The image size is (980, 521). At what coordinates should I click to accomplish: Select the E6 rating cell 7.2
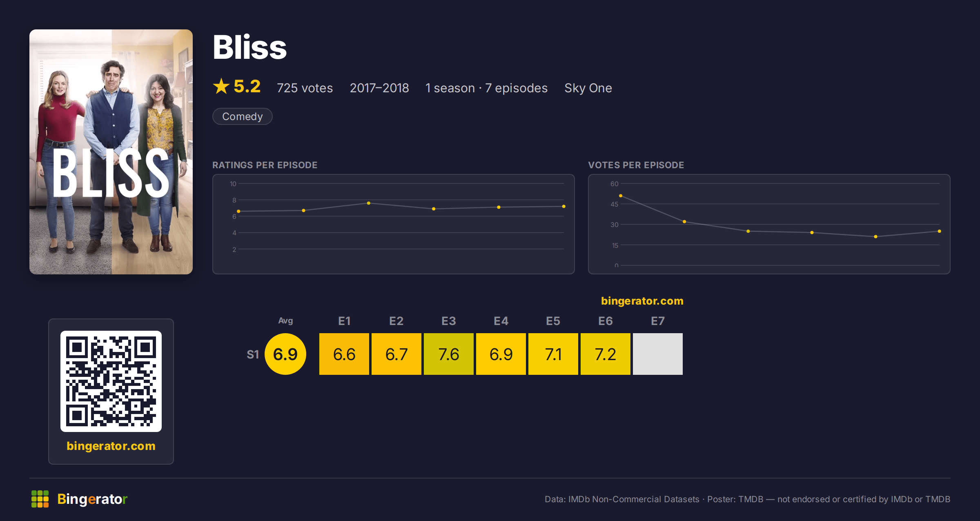606,354
